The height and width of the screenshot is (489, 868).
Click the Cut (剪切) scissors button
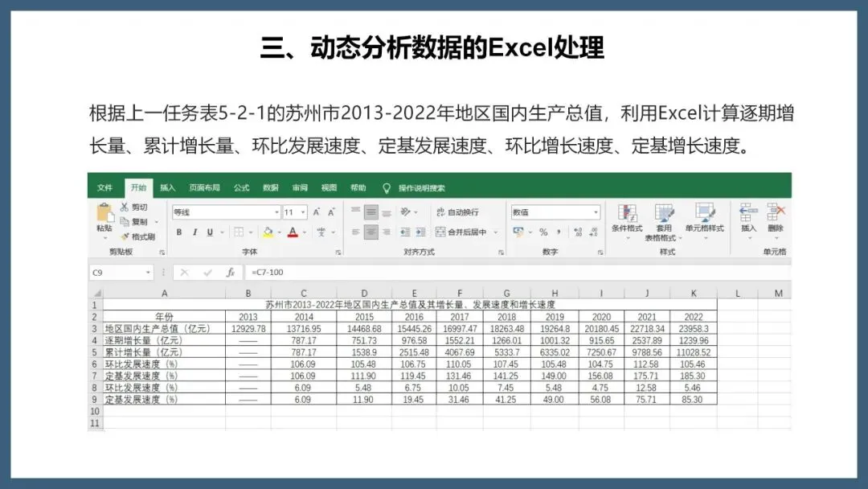click(134, 208)
